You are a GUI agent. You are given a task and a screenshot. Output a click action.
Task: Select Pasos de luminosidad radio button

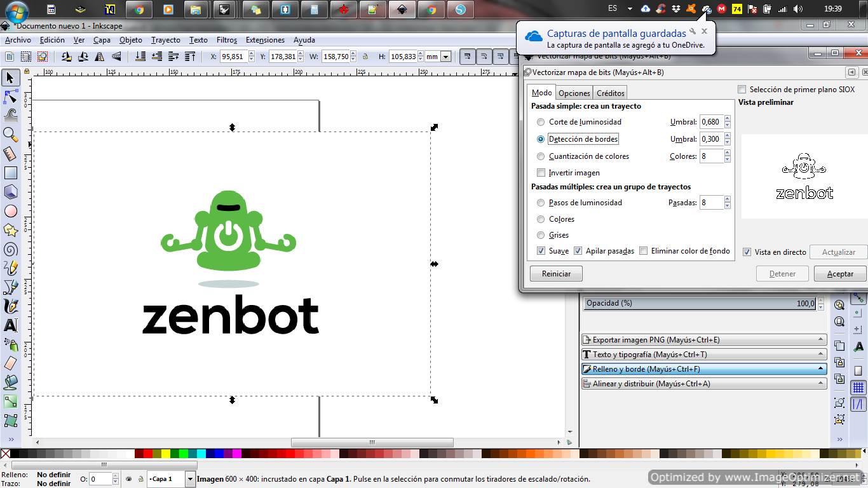coord(541,203)
